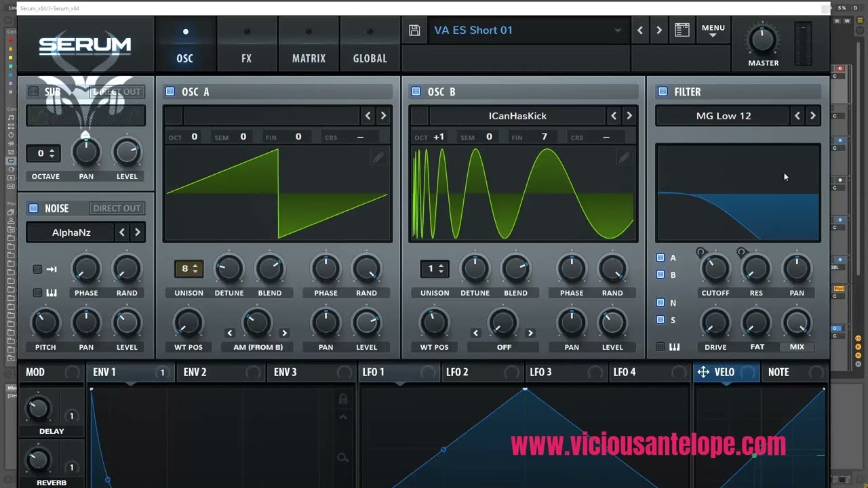Toggle the SUB oscillator enable switch
The image size is (868, 488).
[x=33, y=91]
